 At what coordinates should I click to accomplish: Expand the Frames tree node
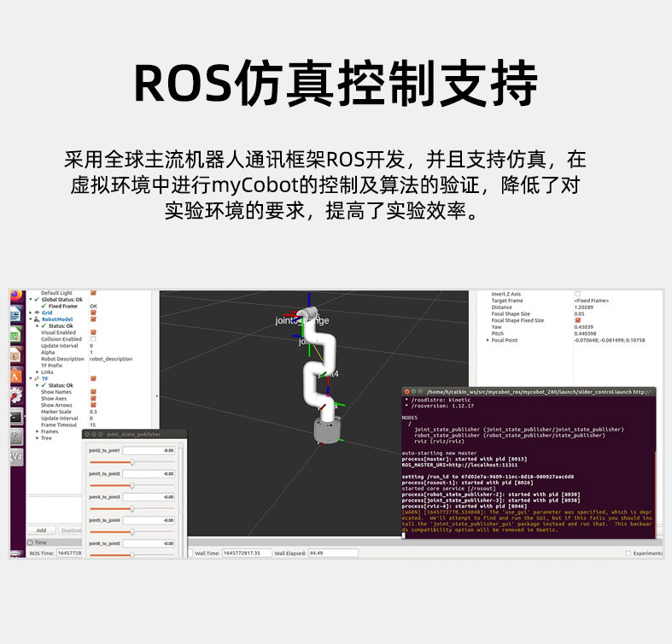(x=38, y=432)
